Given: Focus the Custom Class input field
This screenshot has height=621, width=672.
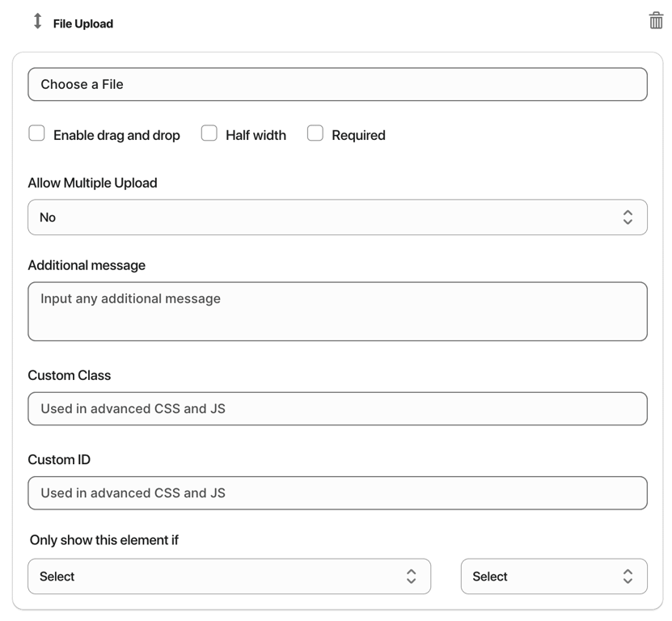Looking at the screenshot, I should click(x=337, y=409).
